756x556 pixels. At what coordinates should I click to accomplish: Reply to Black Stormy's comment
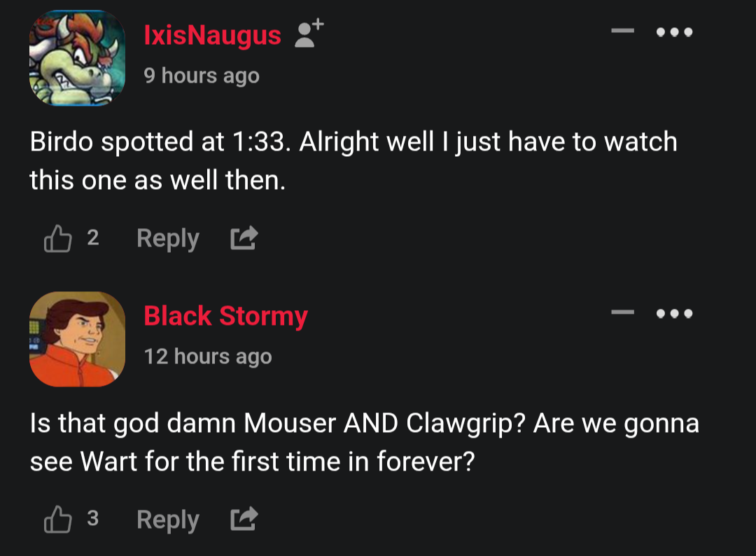coord(168,520)
